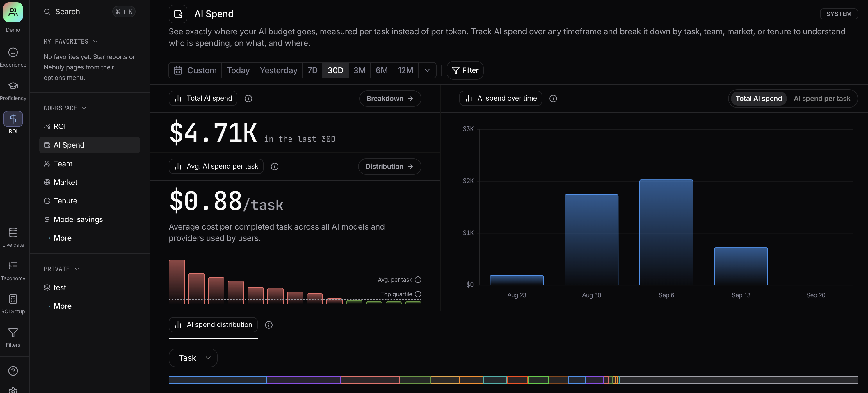Collapse the WORKSPACE section
This screenshot has width=868, height=393.
[x=65, y=108]
